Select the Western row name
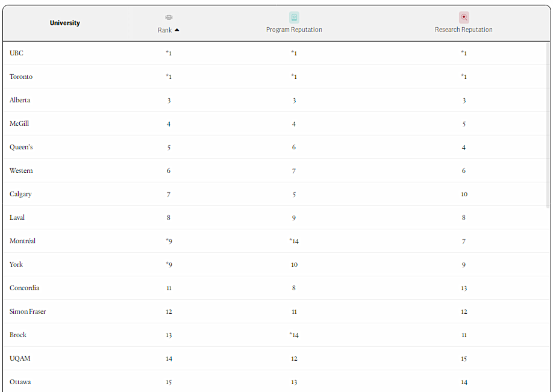This screenshot has height=392, width=553. (21, 170)
